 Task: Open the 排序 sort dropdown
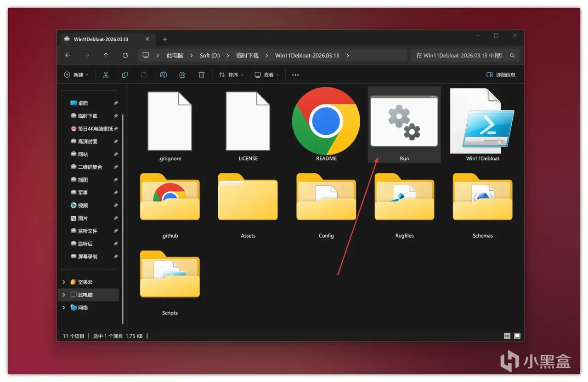pyautogui.click(x=231, y=75)
